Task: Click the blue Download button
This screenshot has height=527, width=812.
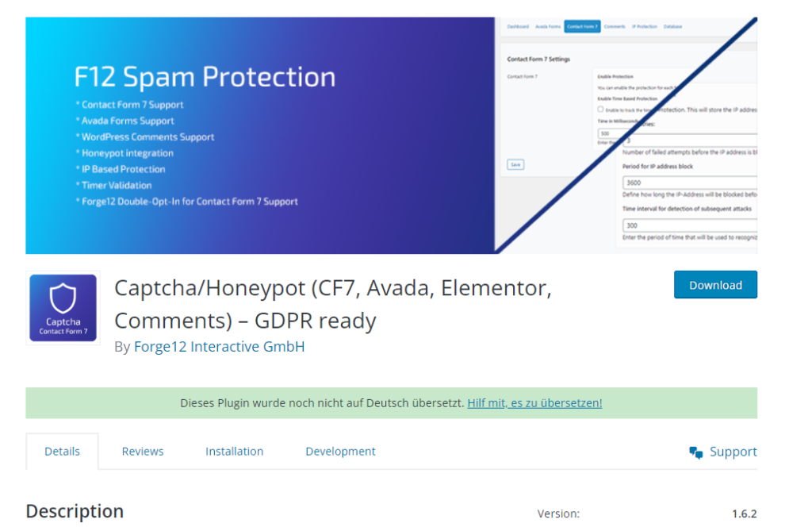Action: tap(715, 284)
